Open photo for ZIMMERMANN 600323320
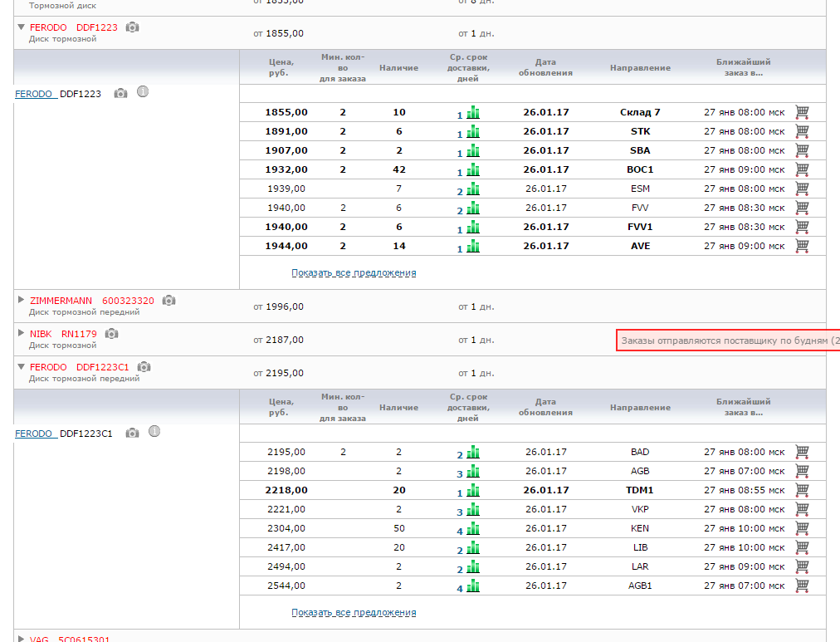Image resolution: width=840 pixels, height=642 pixels. 168,301
